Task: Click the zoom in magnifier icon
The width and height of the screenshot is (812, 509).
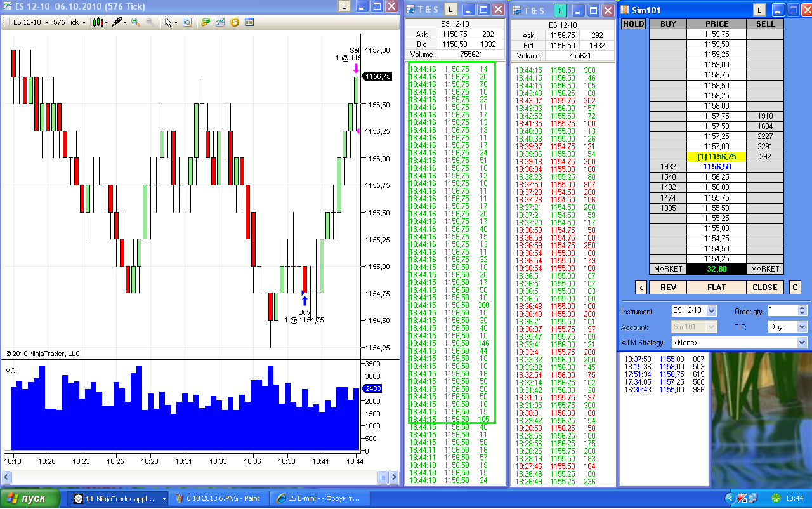Action: point(136,22)
